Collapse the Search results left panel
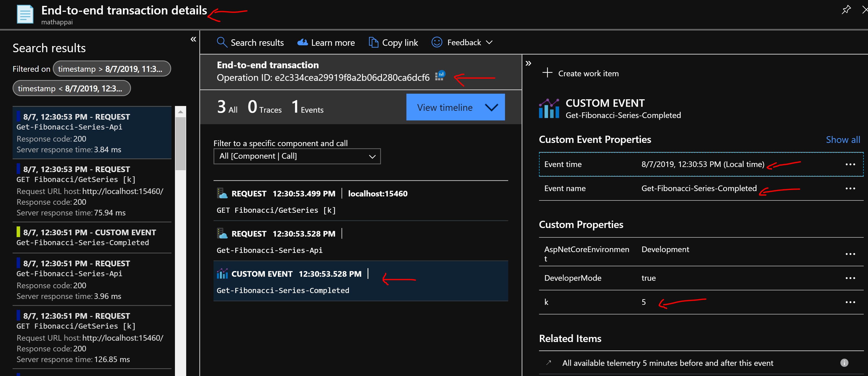 tap(193, 39)
